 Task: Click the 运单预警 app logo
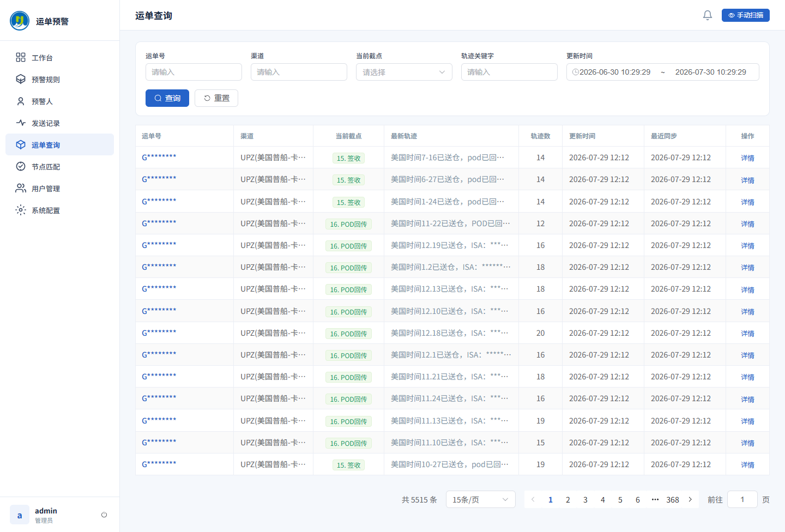click(20, 21)
